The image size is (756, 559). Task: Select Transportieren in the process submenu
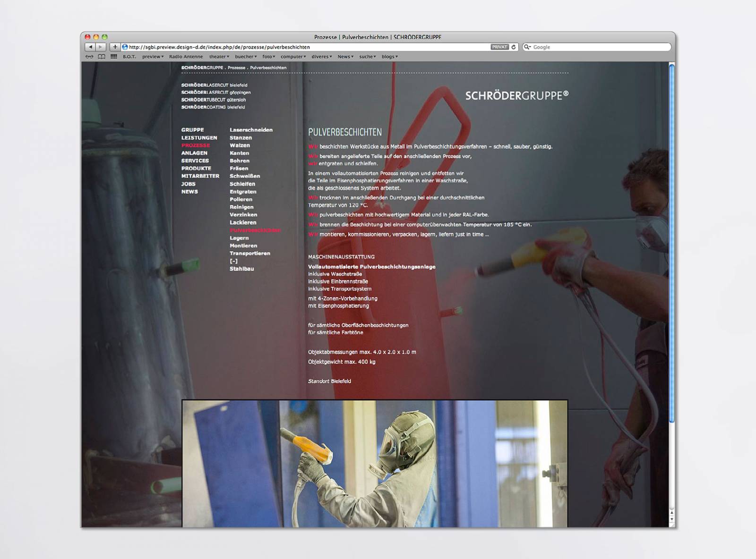coord(250,254)
